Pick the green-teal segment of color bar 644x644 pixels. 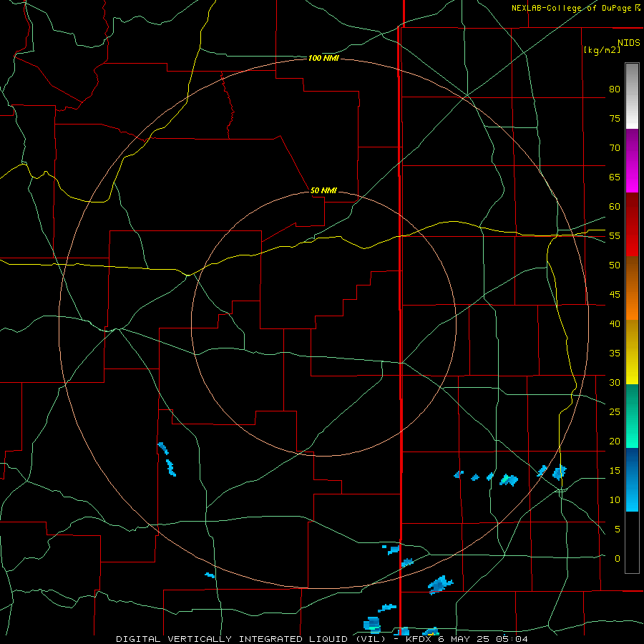tap(632, 416)
